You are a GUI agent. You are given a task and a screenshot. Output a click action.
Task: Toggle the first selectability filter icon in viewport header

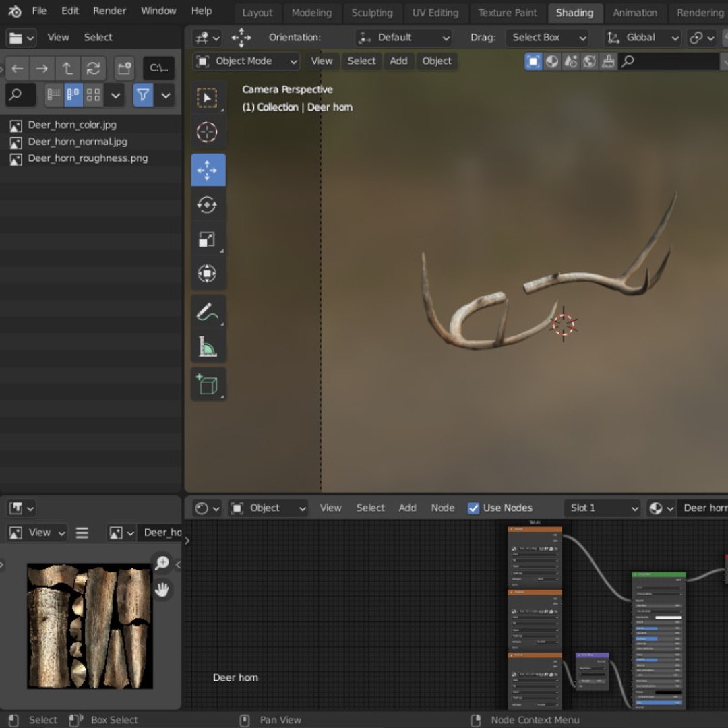pyautogui.click(x=533, y=61)
